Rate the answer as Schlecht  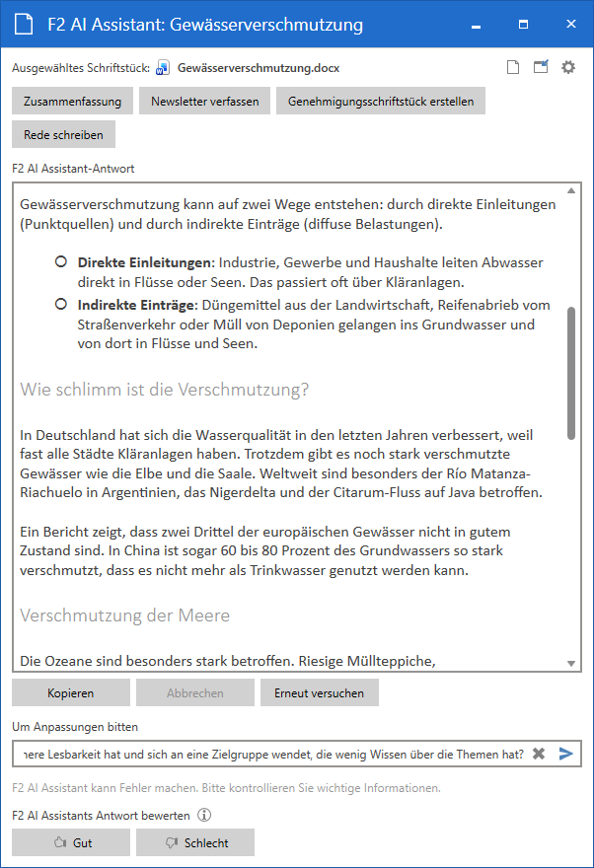[x=195, y=842]
